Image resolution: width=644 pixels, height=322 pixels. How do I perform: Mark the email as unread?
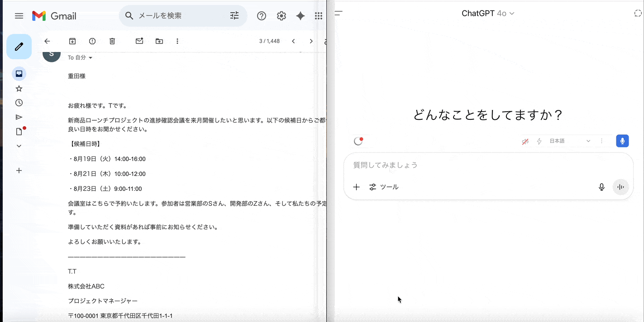[139, 41]
